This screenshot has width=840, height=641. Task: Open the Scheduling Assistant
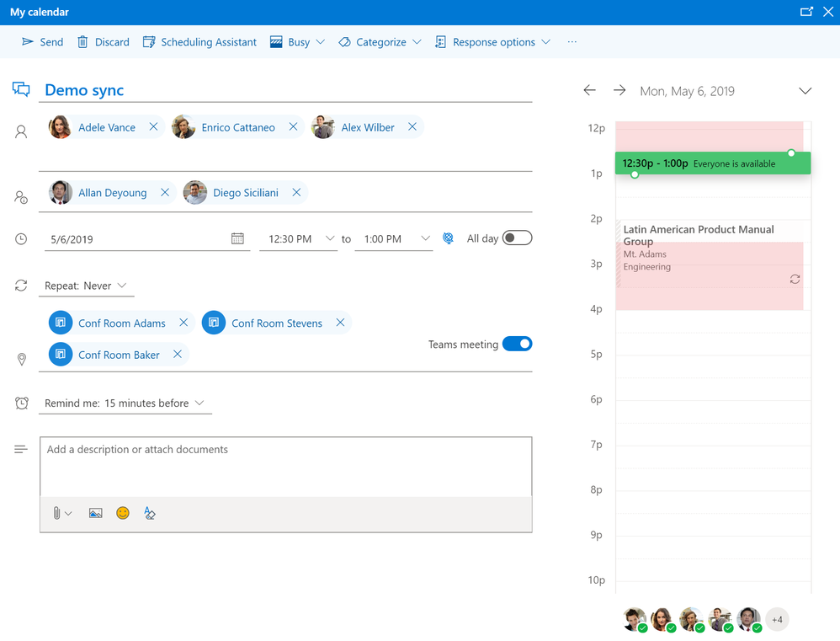[x=199, y=42]
